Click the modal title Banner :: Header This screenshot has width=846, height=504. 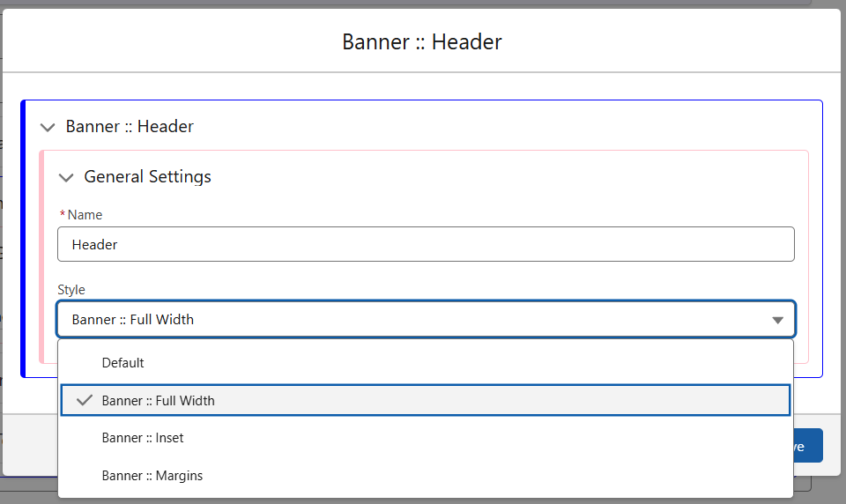tap(422, 42)
